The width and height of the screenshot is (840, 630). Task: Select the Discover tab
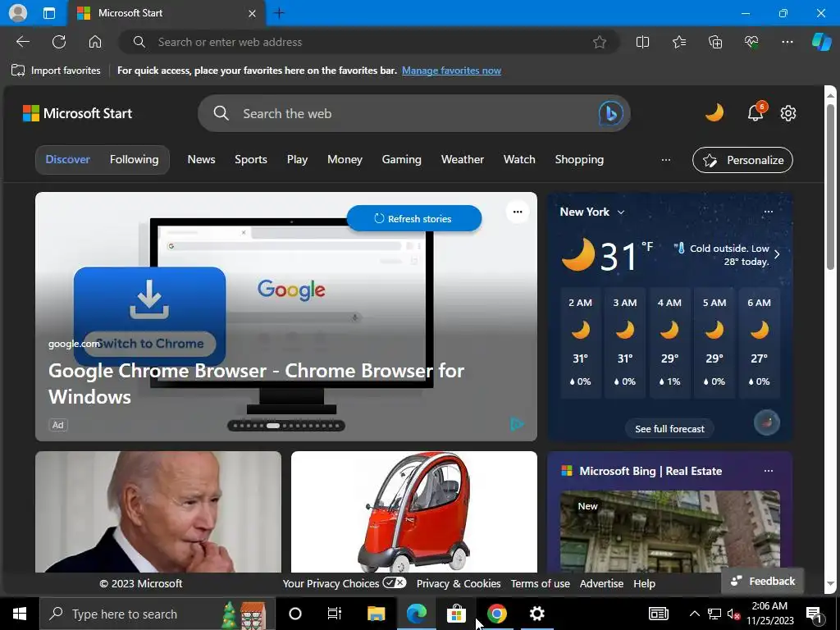(x=68, y=160)
